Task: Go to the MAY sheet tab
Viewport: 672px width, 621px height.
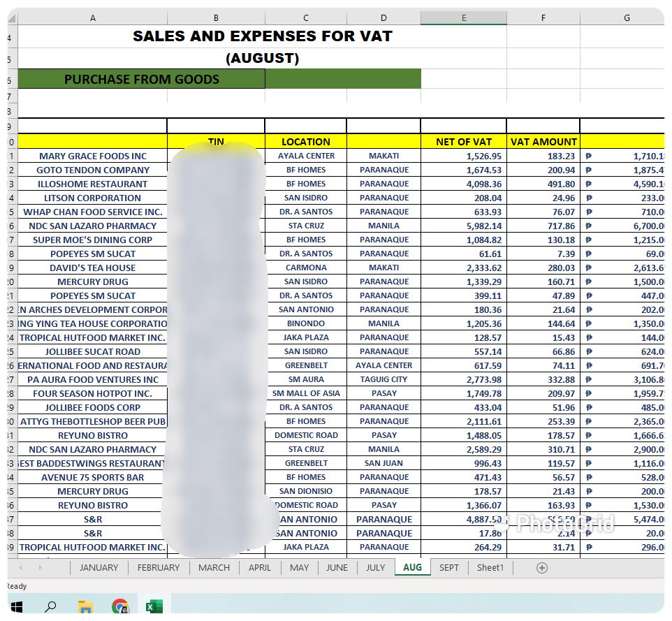Action: tap(299, 568)
